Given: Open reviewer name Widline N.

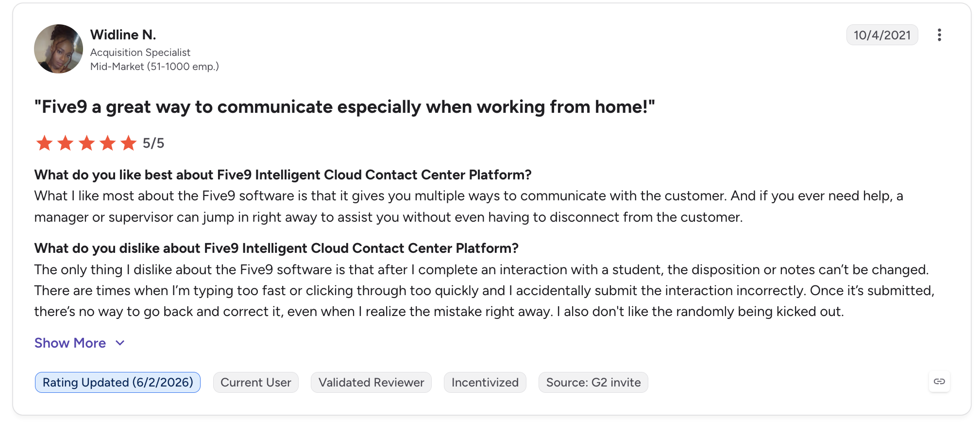Looking at the screenshot, I should pos(123,35).
